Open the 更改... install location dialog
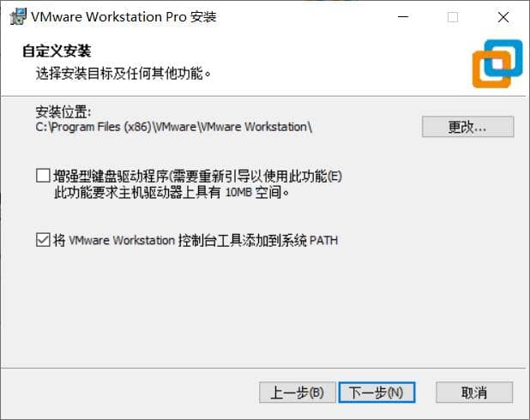530x420 pixels. [467, 127]
